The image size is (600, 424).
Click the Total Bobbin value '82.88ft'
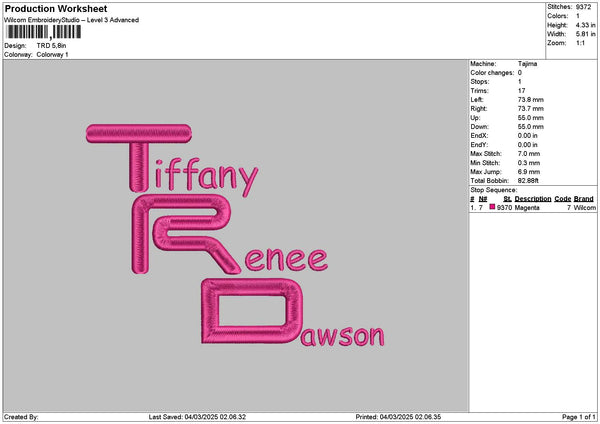pos(528,181)
